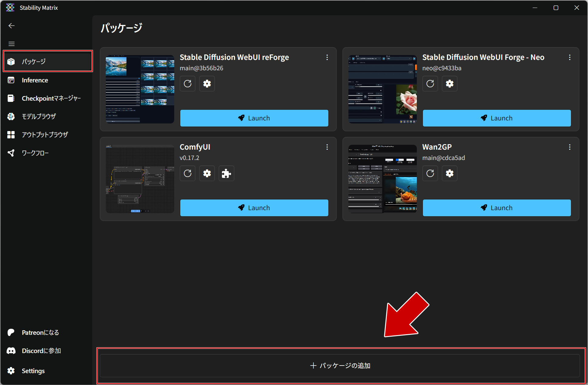Open settings gear for Stable Diffusion WebUI reForge

[207, 84]
